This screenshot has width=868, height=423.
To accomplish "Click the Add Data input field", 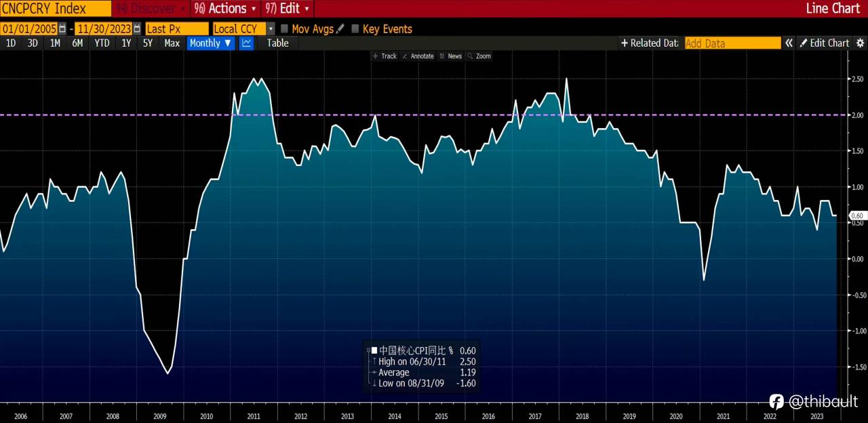I will point(732,43).
